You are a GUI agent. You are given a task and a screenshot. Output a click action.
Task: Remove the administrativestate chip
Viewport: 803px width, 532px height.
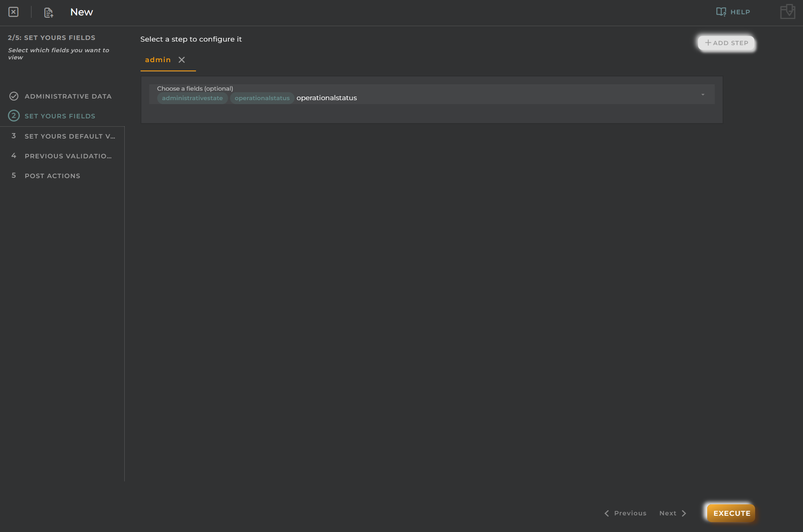click(x=192, y=98)
